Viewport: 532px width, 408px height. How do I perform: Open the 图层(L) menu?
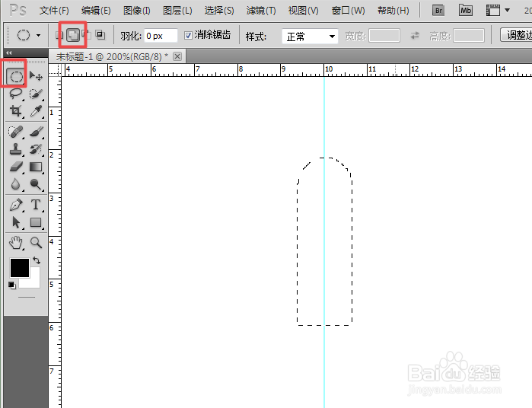pos(177,11)
